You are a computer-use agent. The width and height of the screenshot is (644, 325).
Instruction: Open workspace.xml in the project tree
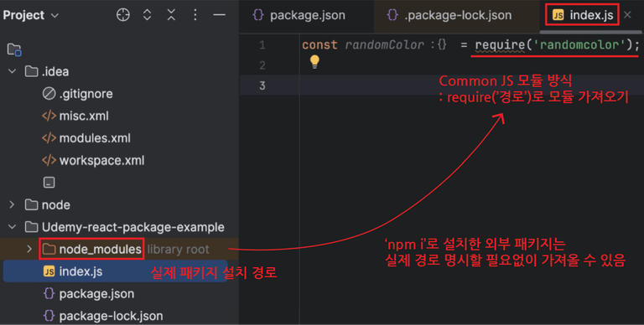coord(101,160)
